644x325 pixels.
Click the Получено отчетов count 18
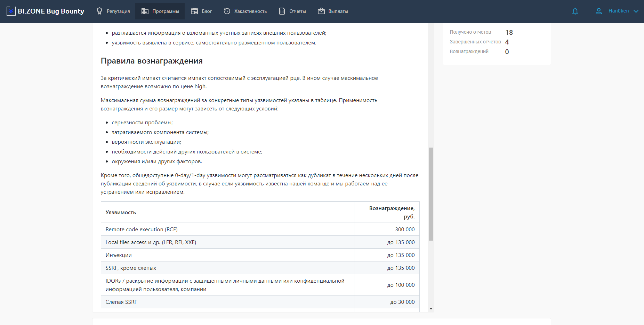click(x=509, y=32)
